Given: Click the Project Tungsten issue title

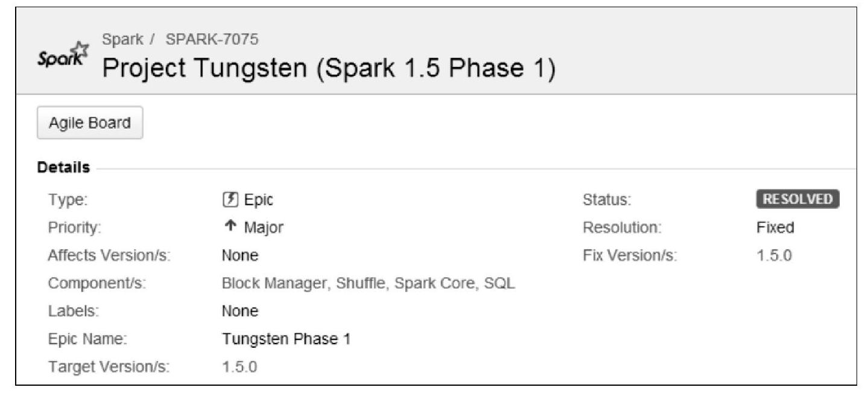Looking at the screenshot, I should click(x=328, y=68).
